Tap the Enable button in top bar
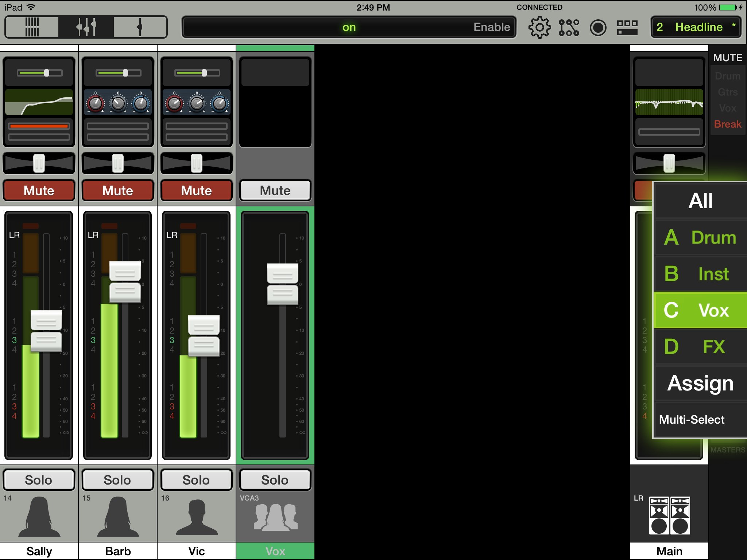The image size is (747, 560). 491,27
